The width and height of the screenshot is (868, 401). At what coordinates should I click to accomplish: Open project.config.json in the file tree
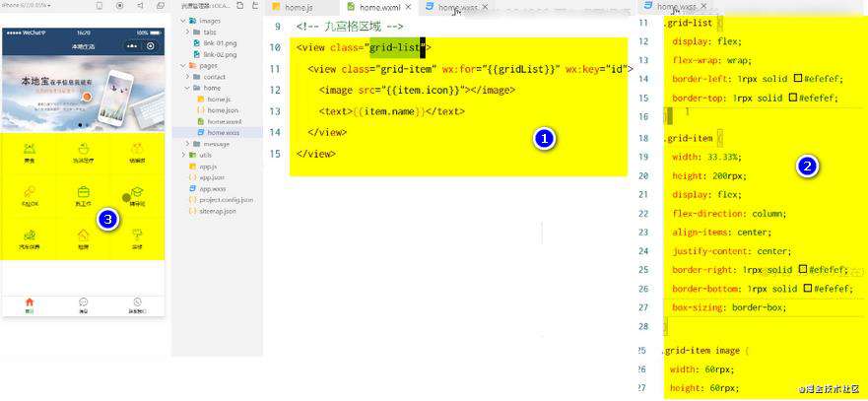pyautogui.click(x=221, y=199)
